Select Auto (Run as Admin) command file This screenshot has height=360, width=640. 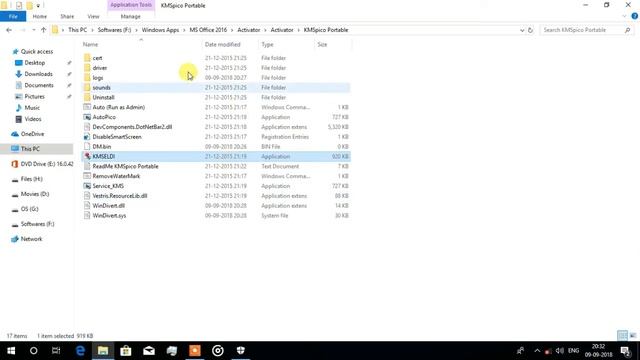coord(118,107)
